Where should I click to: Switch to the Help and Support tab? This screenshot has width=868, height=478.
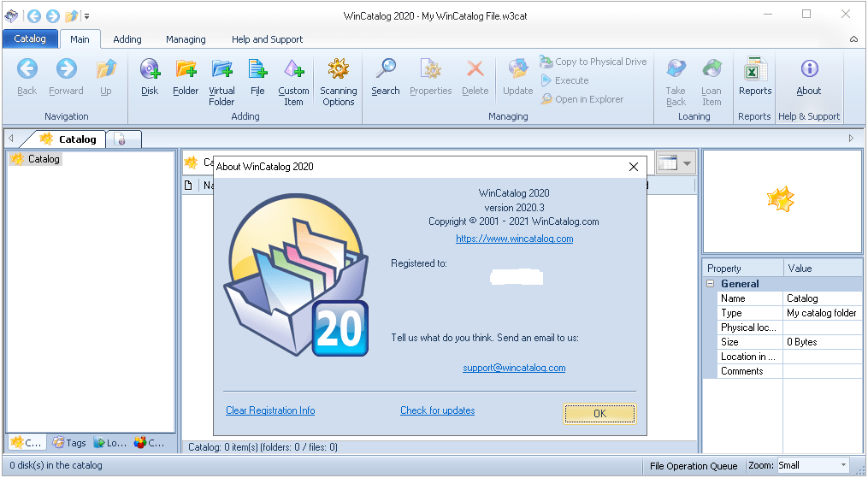click(x=268, y=39)
